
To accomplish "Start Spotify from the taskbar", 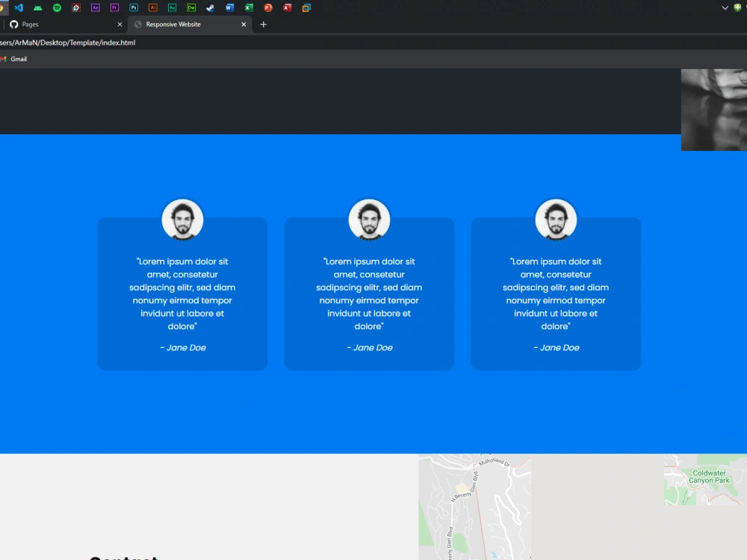I will [x=56, y=7].
